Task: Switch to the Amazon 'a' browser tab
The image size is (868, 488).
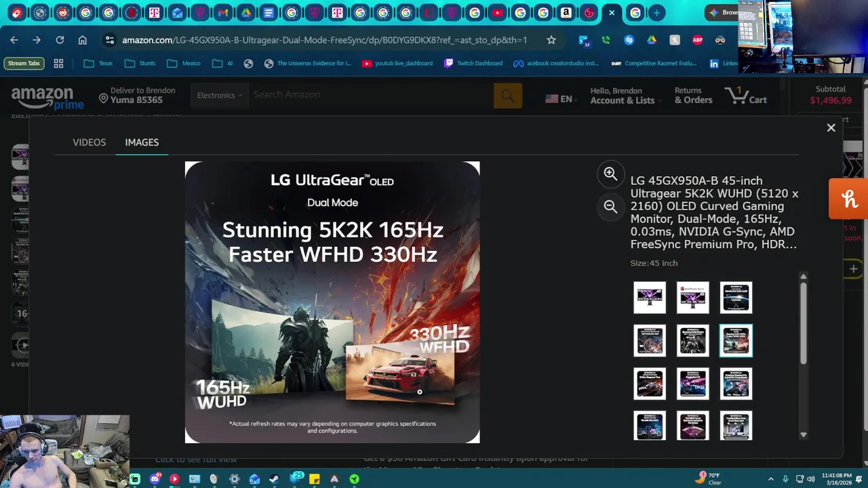Action: click(x=566, y=12)
